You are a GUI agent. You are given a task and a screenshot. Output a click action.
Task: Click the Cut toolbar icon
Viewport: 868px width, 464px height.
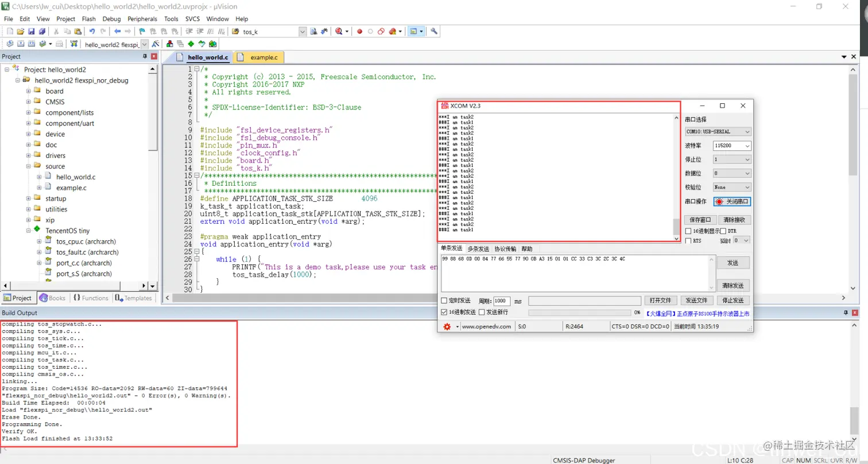(56, 32)
